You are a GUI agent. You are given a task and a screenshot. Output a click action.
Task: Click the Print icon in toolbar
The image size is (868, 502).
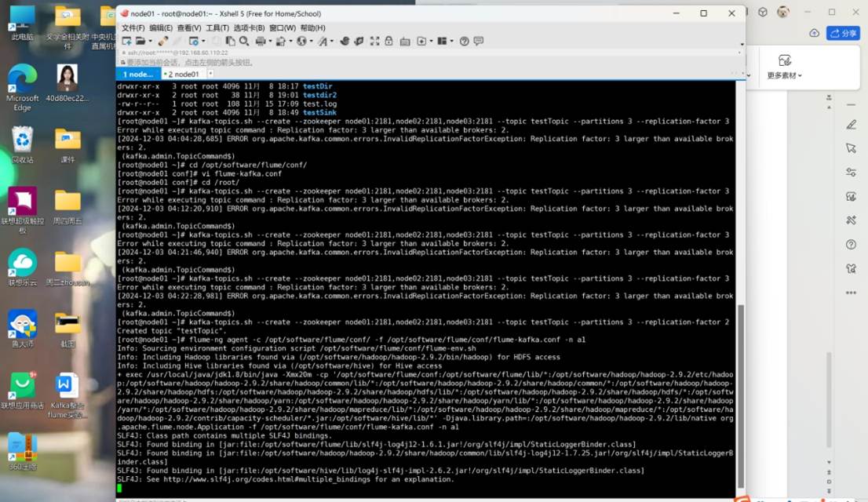click(x=261, y=41)
